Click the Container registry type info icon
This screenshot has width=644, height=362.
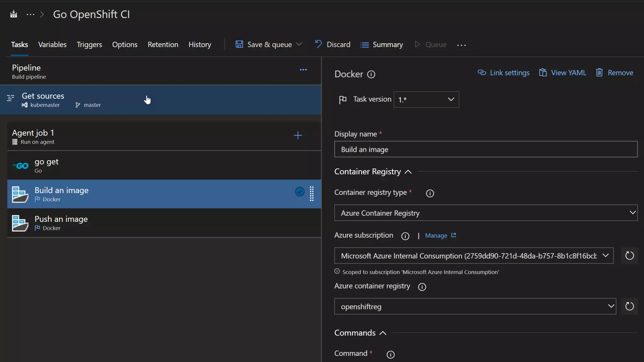coord(430,193)
